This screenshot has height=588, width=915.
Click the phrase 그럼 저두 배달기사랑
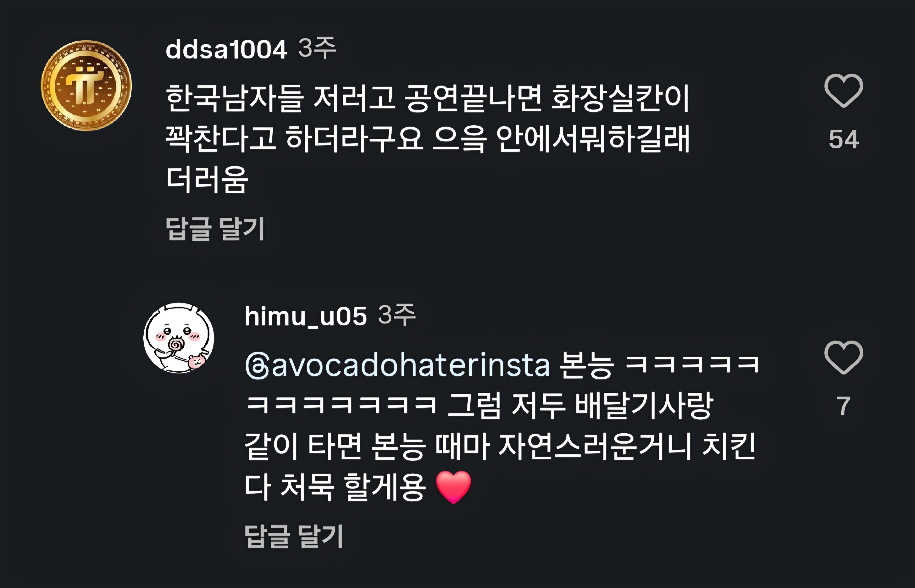pyautogui.click(x=580, y=405)
